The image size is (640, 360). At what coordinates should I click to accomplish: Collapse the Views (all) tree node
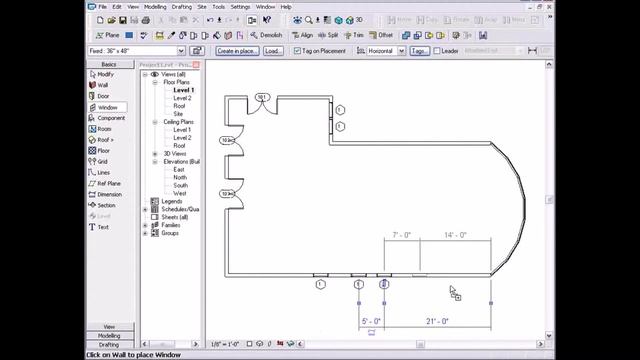point(145,74)
